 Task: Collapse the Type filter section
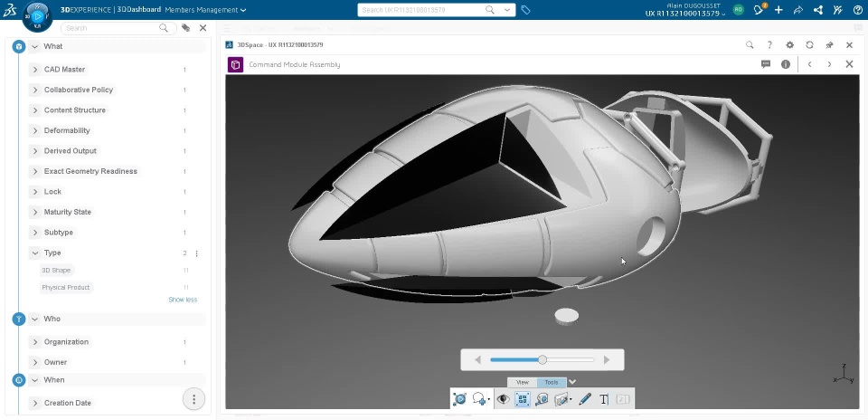tap(35, 253)
